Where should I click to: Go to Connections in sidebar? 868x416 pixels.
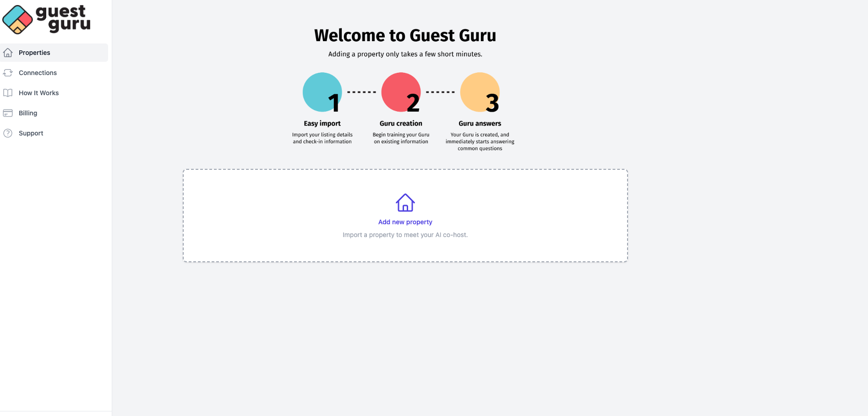pyautogui.click(x=54, y=73)
